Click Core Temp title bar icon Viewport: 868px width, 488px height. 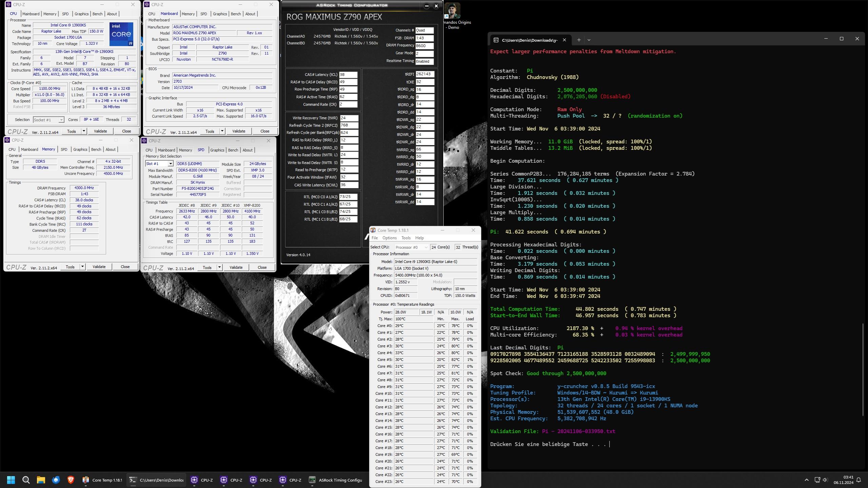(x=373, y=230)
